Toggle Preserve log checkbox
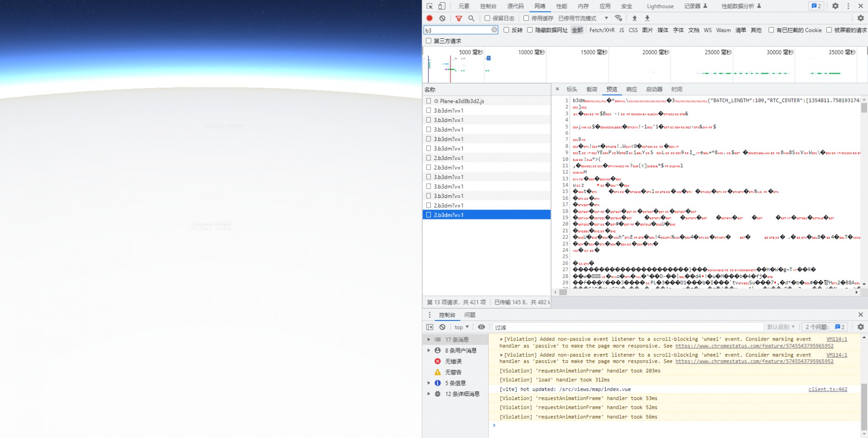 click(x=487, y=18)
